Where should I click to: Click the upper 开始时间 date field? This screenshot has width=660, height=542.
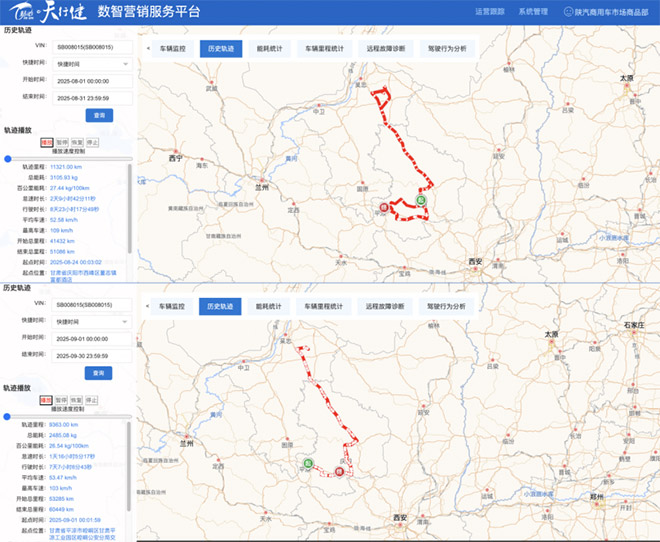[x=94, y=81]
